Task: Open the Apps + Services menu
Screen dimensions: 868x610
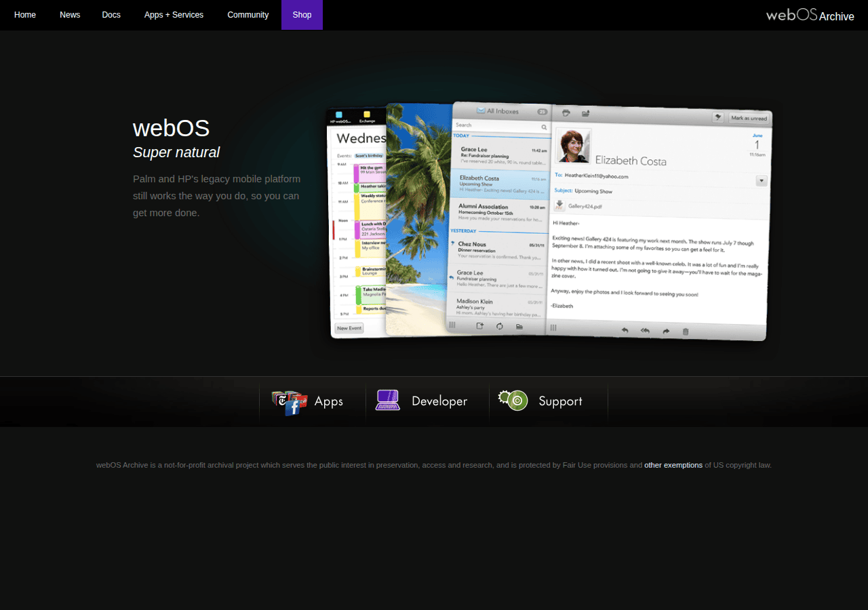Action: pos(174,15)
